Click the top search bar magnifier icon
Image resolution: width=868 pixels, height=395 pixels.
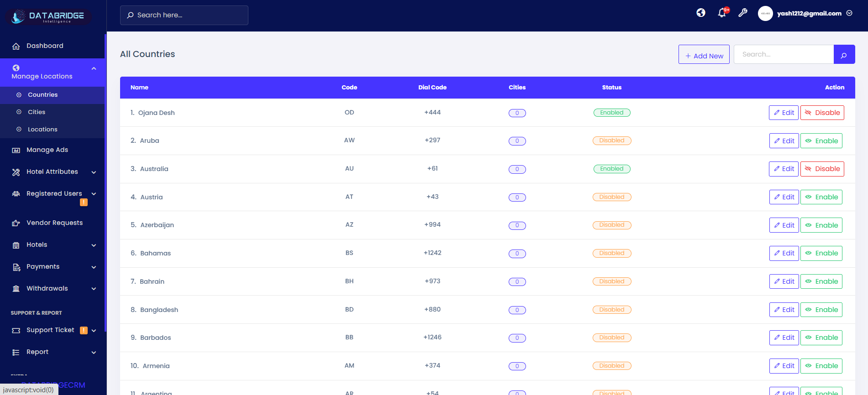(x=130, y=15)
